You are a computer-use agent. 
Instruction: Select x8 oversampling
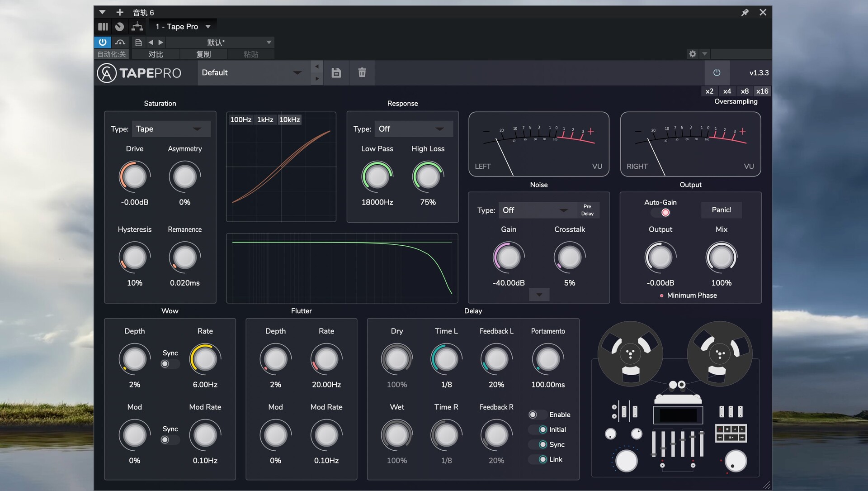745,91
